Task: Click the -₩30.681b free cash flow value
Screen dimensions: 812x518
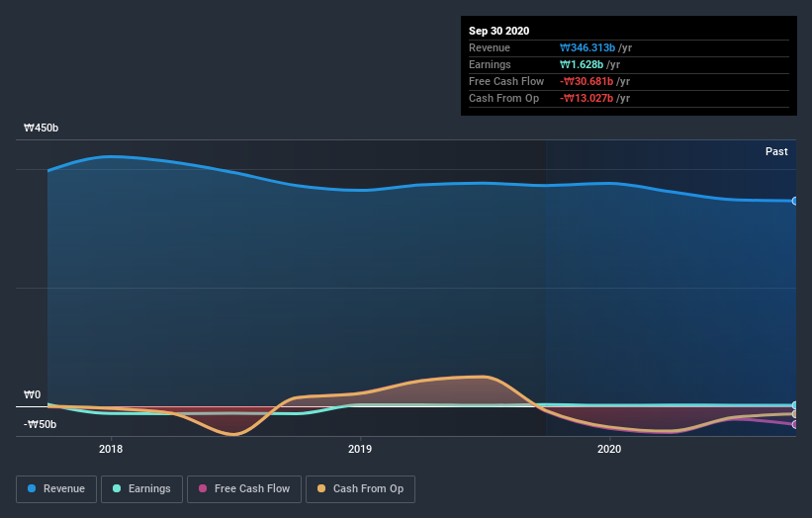Action: click(586, 81)
